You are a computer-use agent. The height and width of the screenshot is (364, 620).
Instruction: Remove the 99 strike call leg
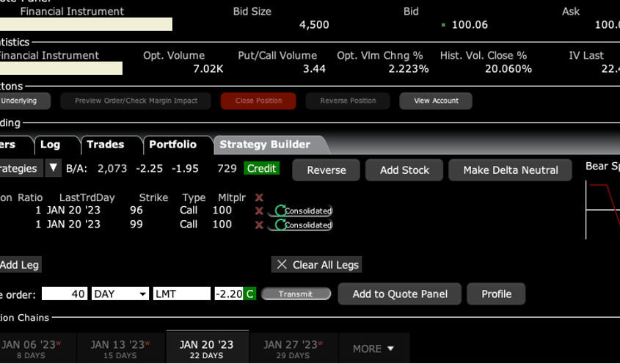[x=258, y=225]
